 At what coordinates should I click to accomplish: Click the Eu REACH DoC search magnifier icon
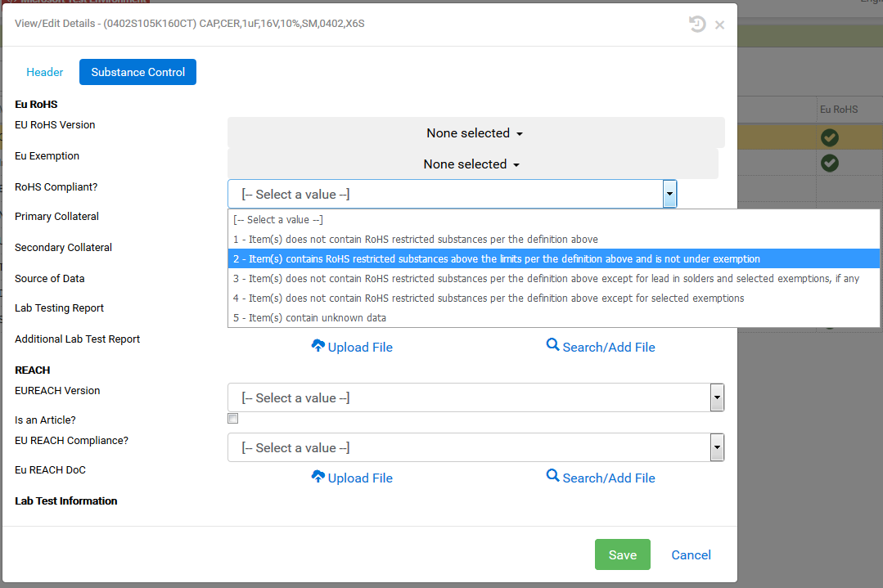tap(553, 477)
